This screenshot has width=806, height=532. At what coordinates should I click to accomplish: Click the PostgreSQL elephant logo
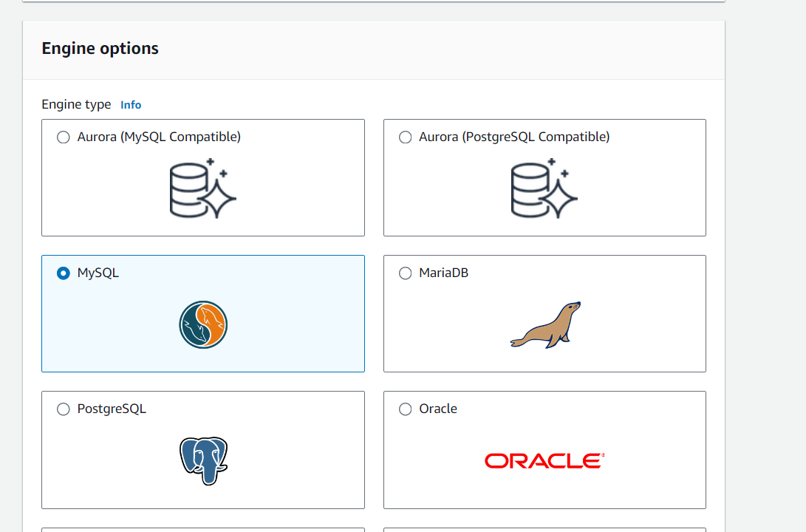[x=203, y=460]
